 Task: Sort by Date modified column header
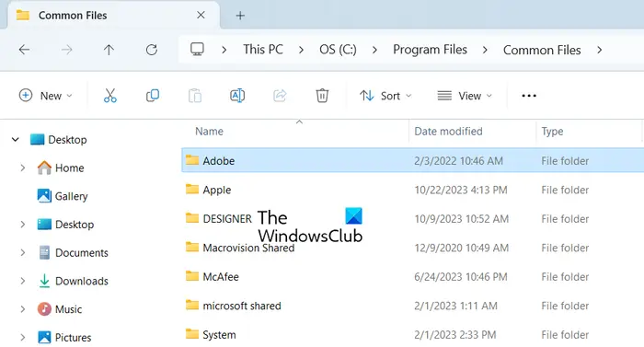pyautogui.click(x=448, y=131)
